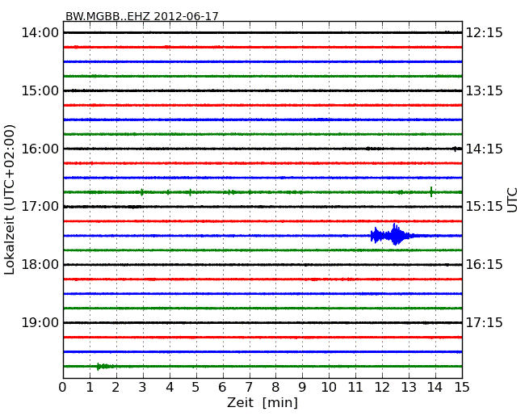
Task: Click the x-axis tick label 7
Action: [x=249, y=387]
